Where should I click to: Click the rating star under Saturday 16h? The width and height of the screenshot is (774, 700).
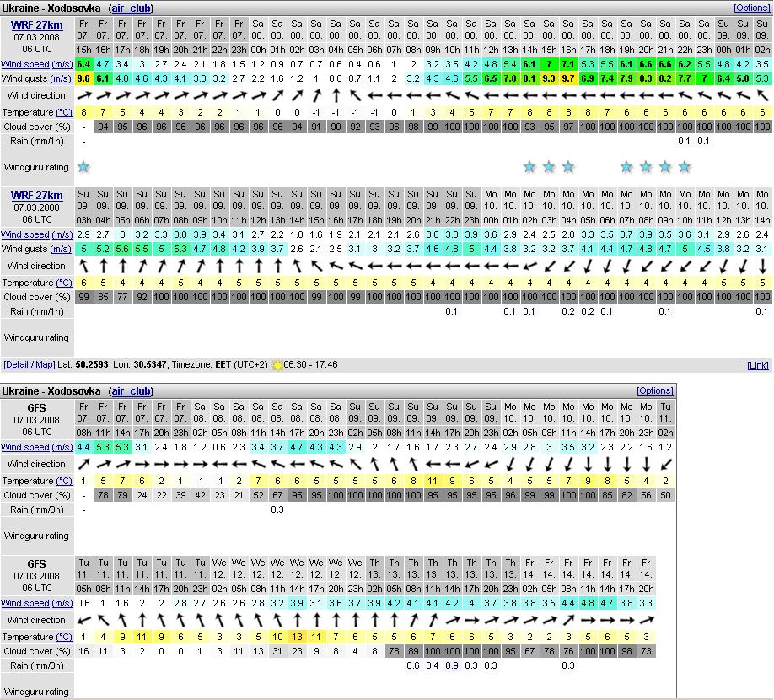click(568, 167)
